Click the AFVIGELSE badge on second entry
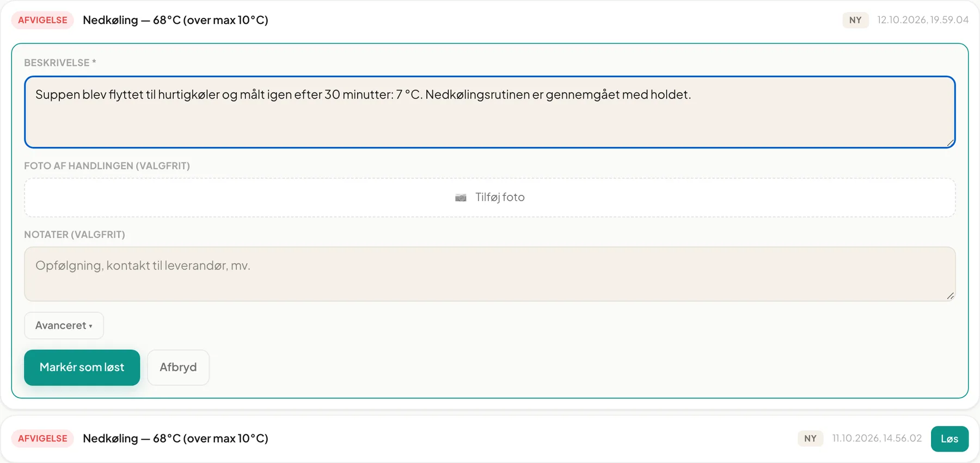 click(x=42, y=439)
